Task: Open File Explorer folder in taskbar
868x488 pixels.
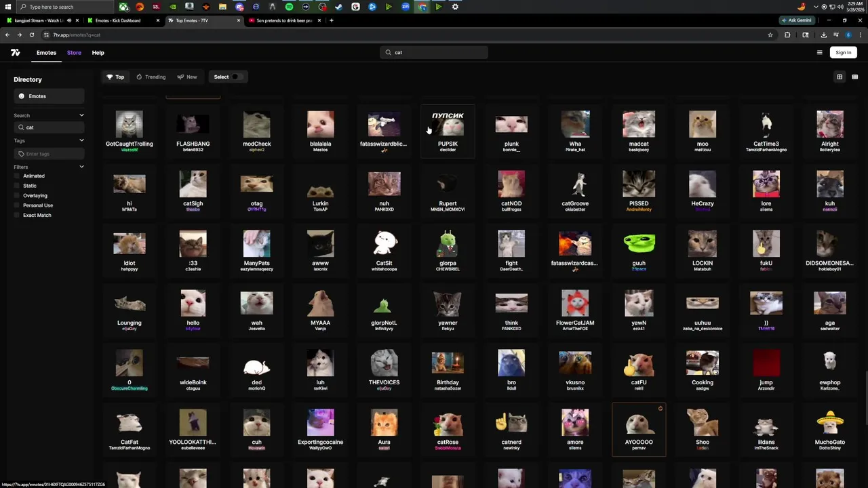Action: [x=222, y=7]
